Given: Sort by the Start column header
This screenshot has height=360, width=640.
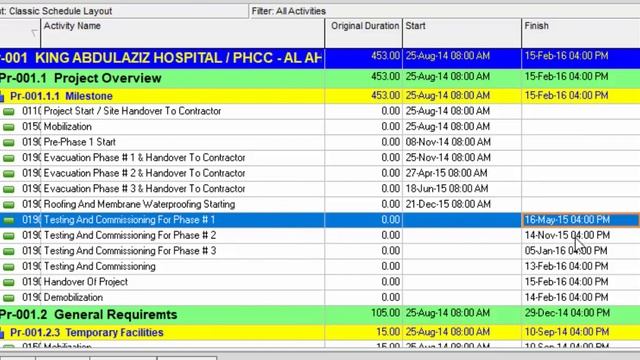Looking at the screenshot, I should (462, 33).
